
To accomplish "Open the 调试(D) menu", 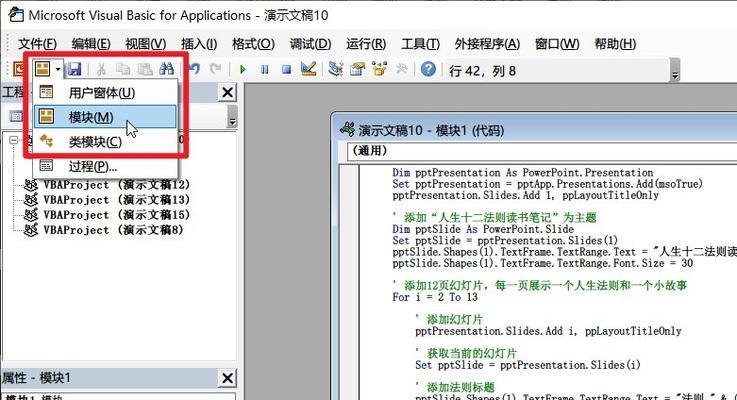I will pyautogui.click(x=310, y=44).
